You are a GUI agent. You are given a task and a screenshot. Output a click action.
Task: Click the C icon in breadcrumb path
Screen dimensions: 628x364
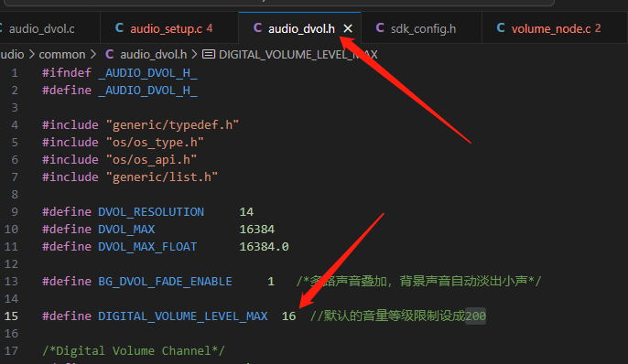(109, 54)
